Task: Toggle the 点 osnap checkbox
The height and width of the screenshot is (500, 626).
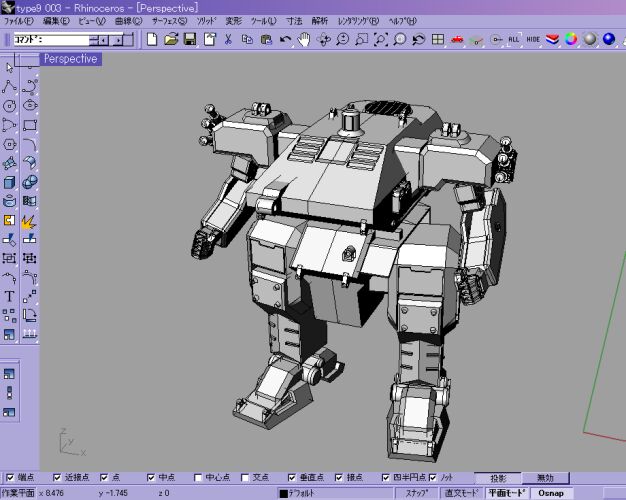Action: click(104, 477)
